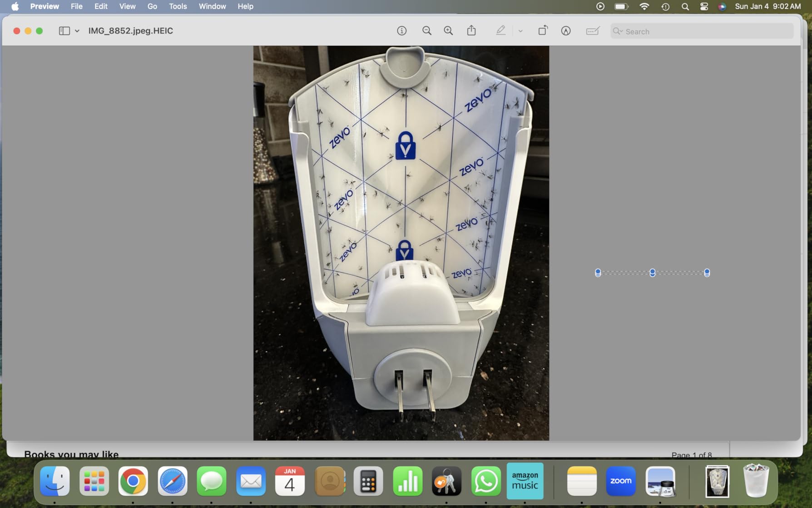Open the Tools menu
812x508 pixels.
point(178,6)
